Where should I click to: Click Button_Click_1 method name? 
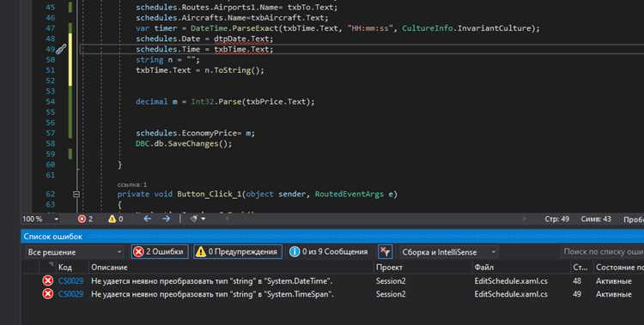[x=209, y=194]
